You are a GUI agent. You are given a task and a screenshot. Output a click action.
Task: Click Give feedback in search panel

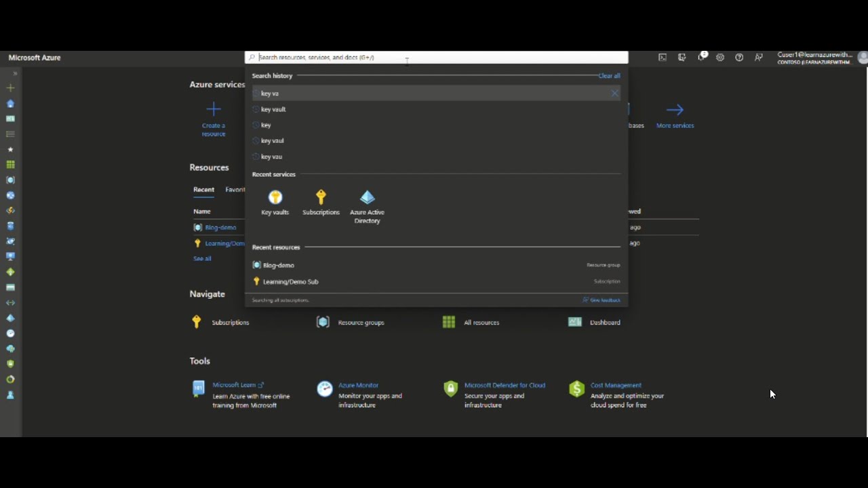click(601, 300)
